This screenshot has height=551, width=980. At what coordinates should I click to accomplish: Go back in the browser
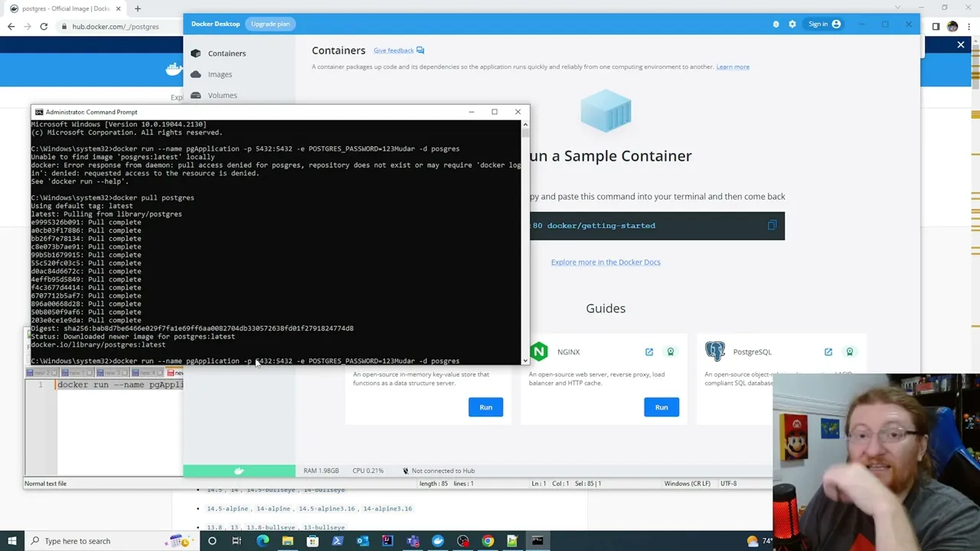click(x=11, y=27)
